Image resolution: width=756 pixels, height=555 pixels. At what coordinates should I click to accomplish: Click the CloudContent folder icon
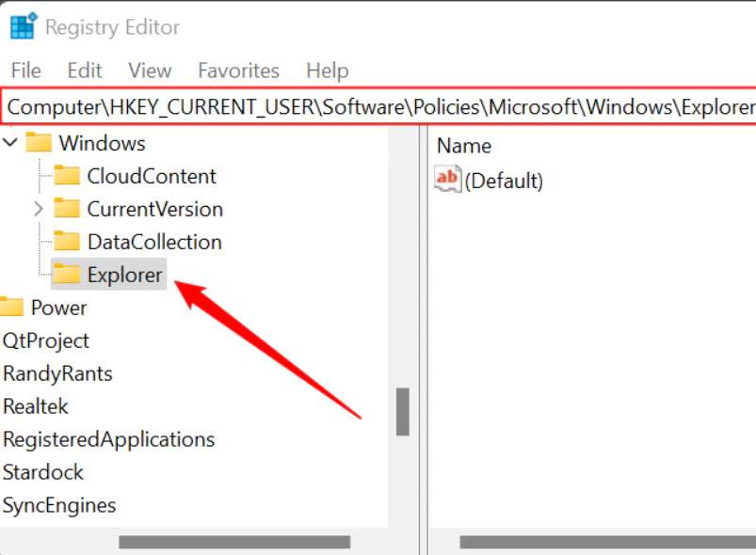click(x=67, y=175)
